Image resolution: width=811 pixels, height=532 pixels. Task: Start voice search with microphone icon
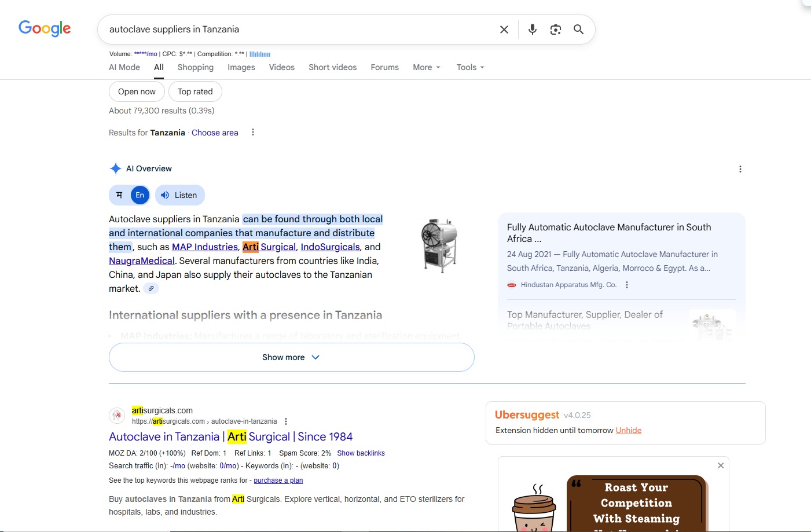click(533, 30)
